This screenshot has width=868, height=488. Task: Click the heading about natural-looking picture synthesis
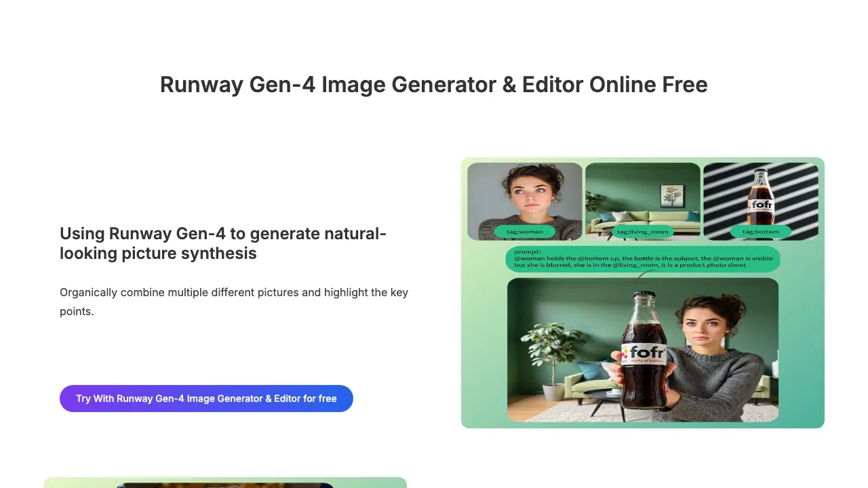[223, 243]
